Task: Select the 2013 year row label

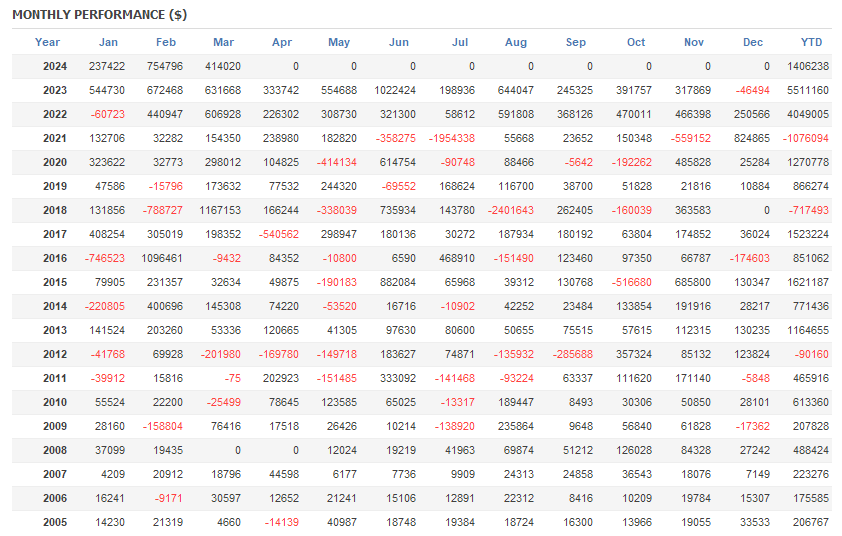Action: pos(55,330)
